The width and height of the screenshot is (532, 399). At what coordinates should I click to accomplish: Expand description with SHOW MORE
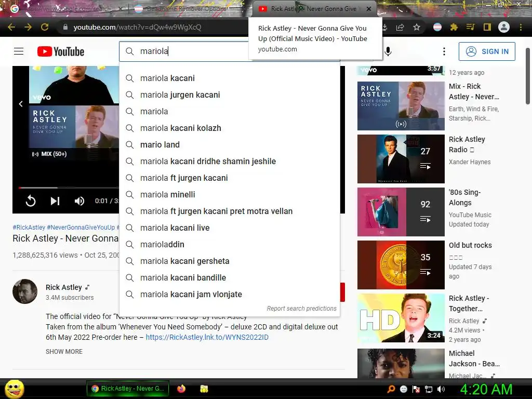64,352
